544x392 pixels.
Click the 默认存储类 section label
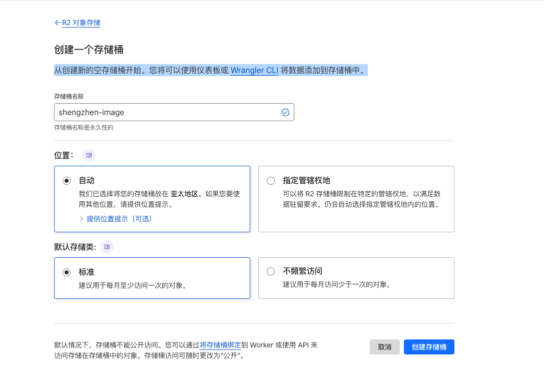point(75,247)
